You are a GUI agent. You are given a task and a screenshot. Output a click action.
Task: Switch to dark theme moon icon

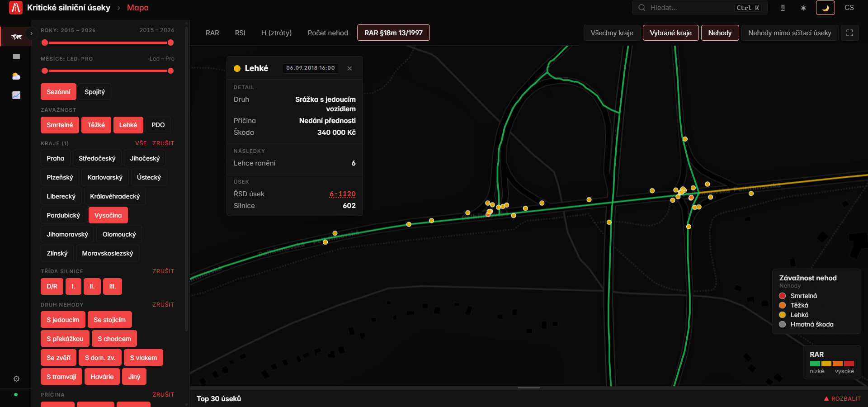[826, 8]
